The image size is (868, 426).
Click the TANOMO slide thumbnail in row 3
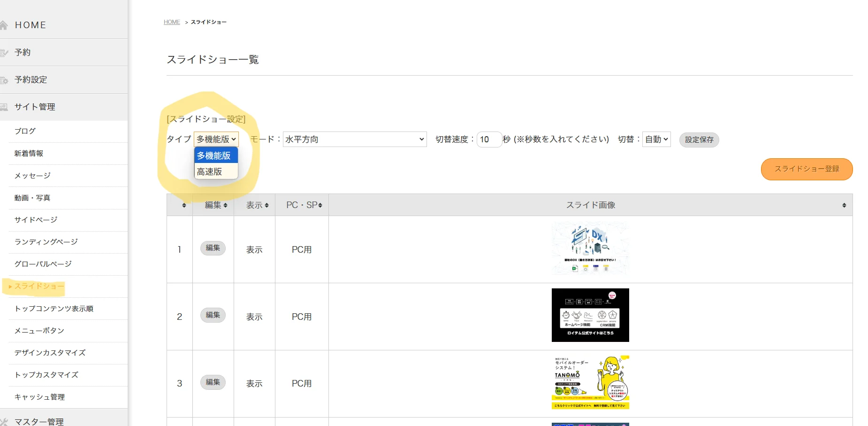pos(590,382)
